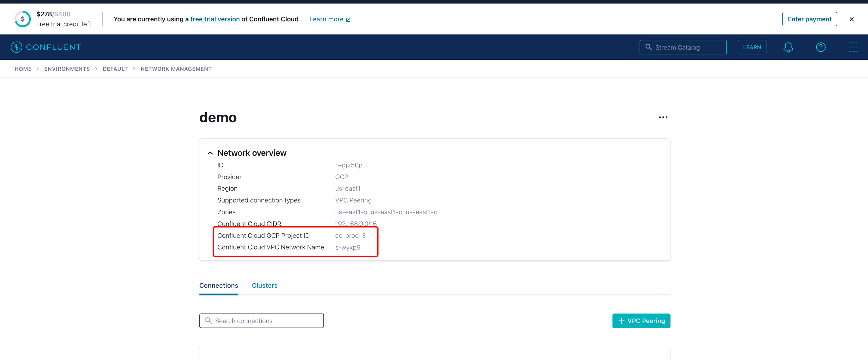The width and height of the screenshot is (868, 360).
Task: Click the Stream Catalog search magnifier icon
Action: pos(648,47)
